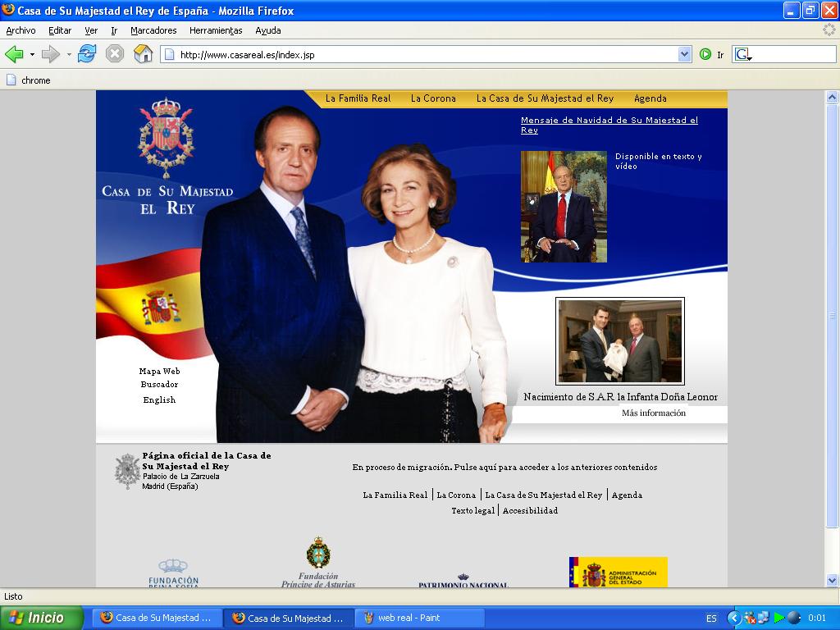Open the Home page icon
840x630 pixels.
[143, 54]
